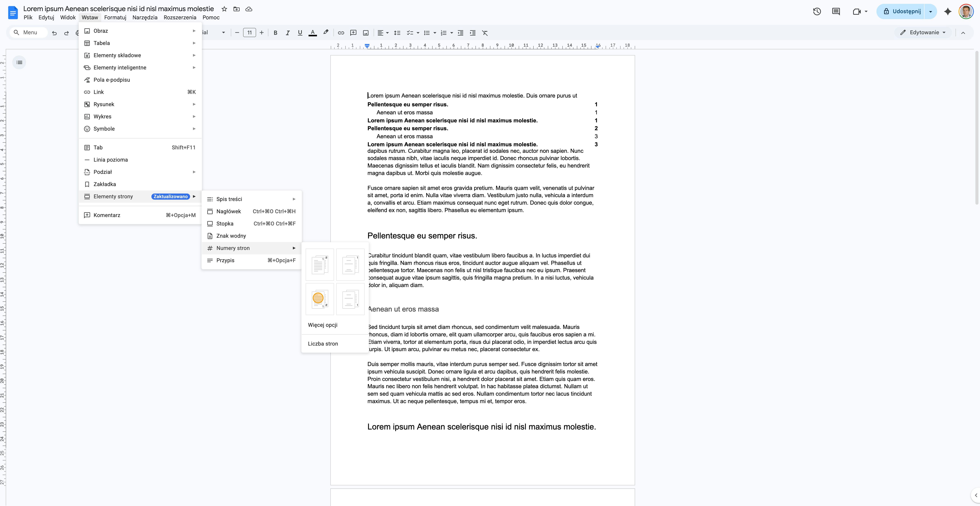Toggle underline formatting
Image resolution: width=980 pixels, height=506 pixels.
click(300, 33)
